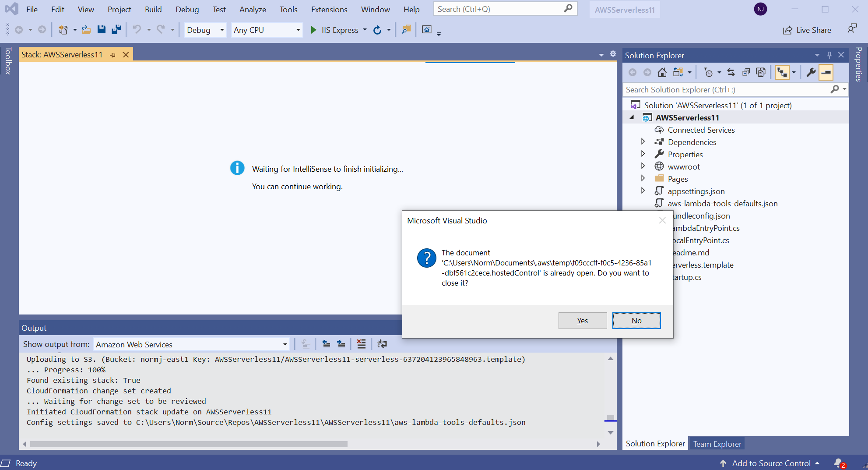This screenshot has height=470, width=868.
Task: Click the Open File folder icon
Action: coord(86,30)
